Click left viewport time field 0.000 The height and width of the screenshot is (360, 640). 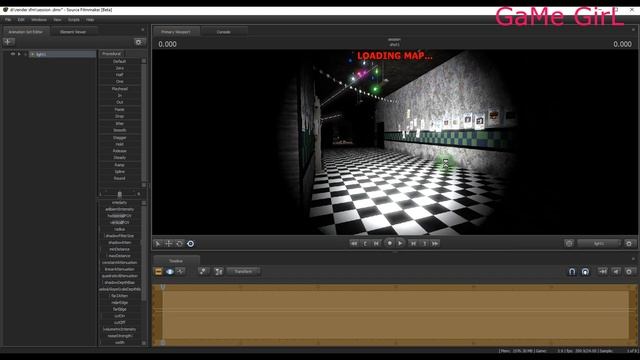167,44
